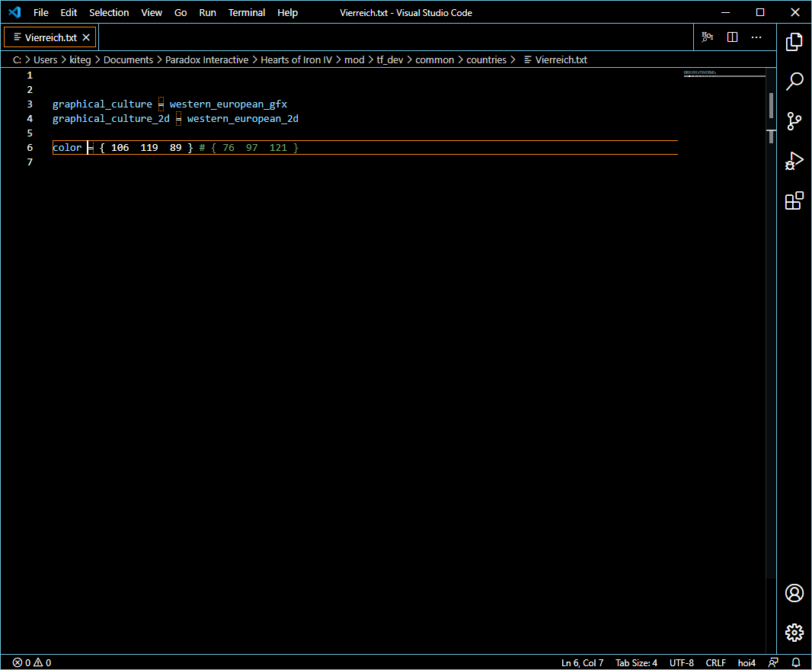Viewport: 812px width, 670px height.
Task: Open the Source Control view
Action: click(794, 121)
